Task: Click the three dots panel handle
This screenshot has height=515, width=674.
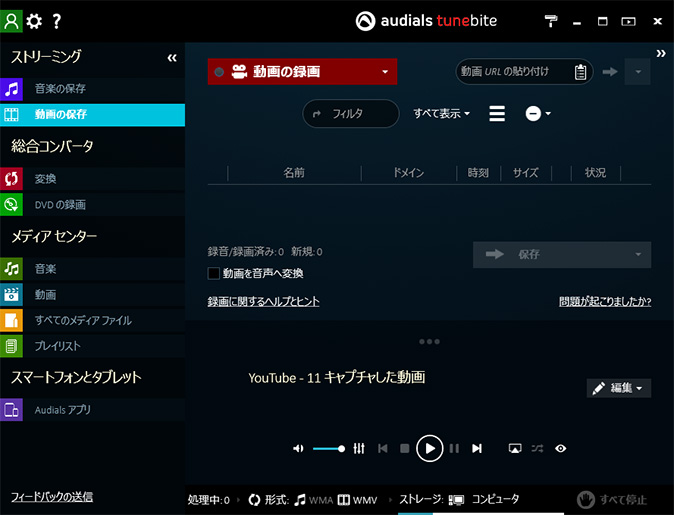Action: coord(429,341)
